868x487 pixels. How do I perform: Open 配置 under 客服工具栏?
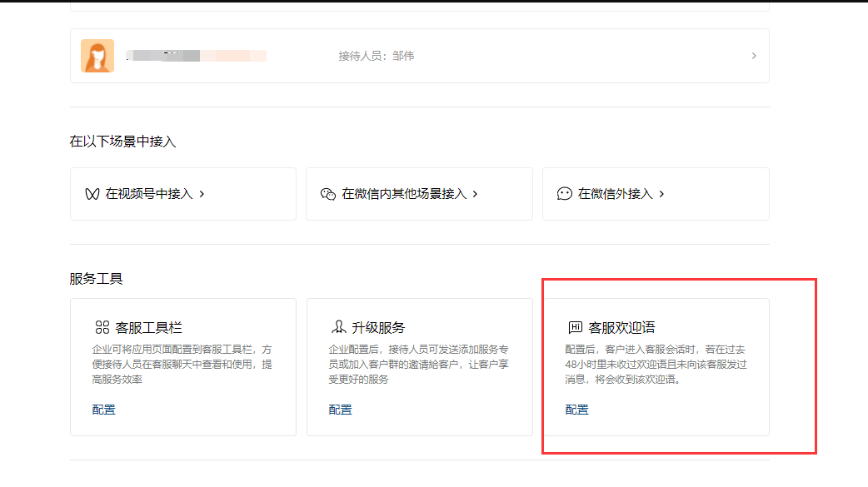pos(104,410)
